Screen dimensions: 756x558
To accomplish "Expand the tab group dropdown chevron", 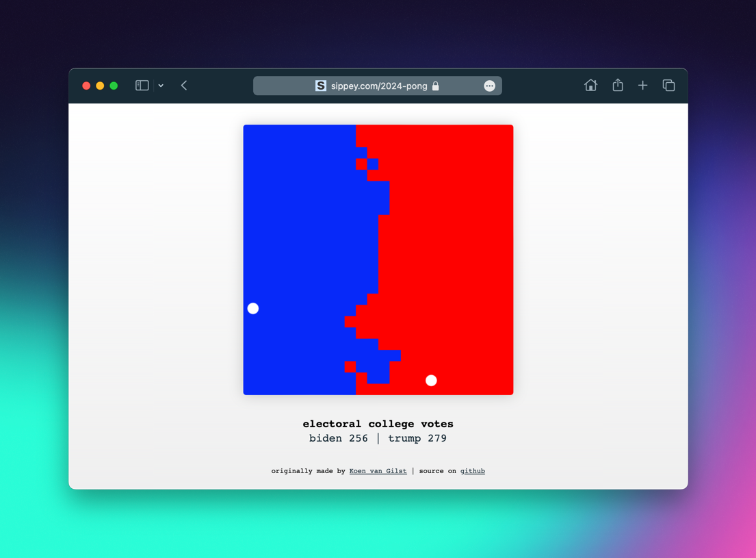I will click(x=161, y=86).
